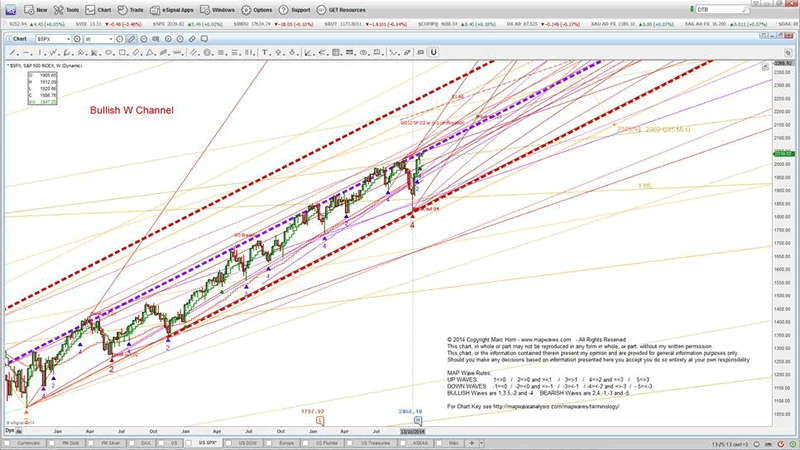Click the link chart icon
Image resolution: width=800 pixels, height=450 pixels.
[192, 39]
